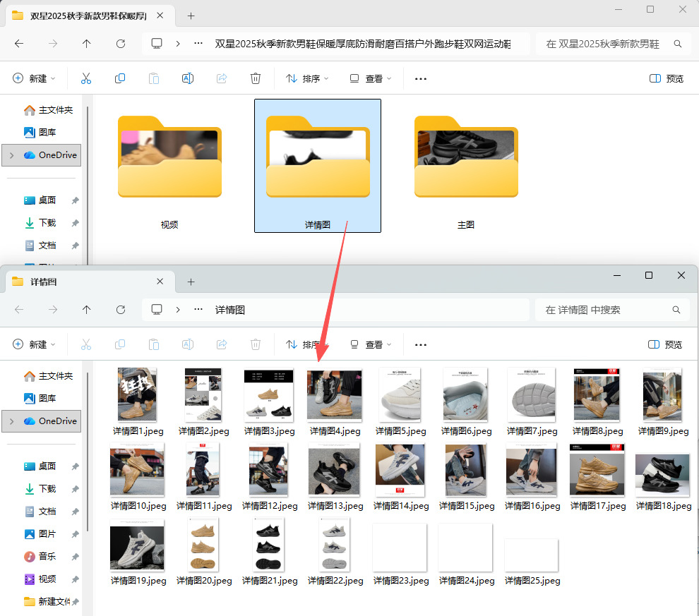Toggle 预览 preview pane in top window
Image resolution: width=699 pixels, height=616 pixels.
(667, 79)
